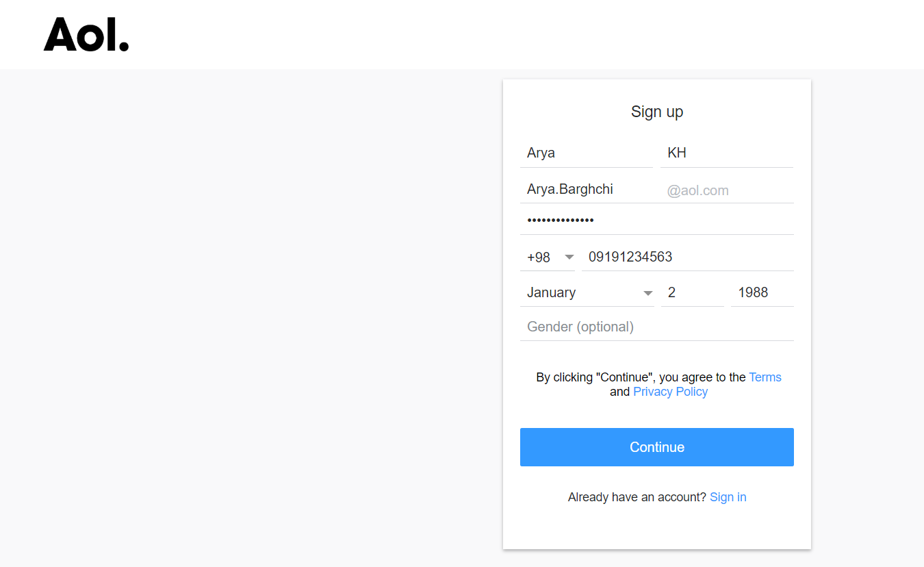Screen dimensions: 924x567
Task: Open the January birth month dropdown
Action: [587, 292]
